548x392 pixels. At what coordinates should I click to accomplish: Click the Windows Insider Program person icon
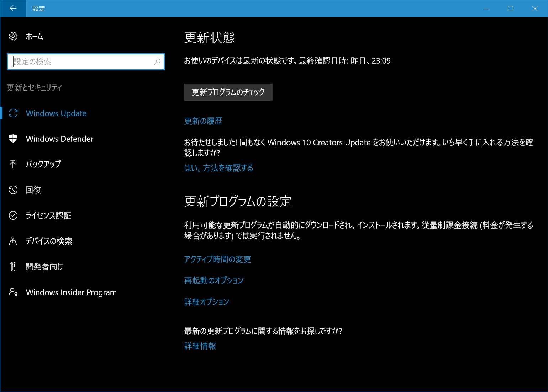click(x=13, y=292)
